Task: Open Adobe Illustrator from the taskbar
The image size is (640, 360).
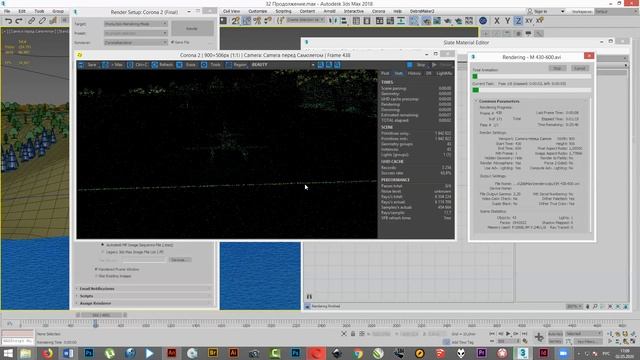Action: (233, 353)
